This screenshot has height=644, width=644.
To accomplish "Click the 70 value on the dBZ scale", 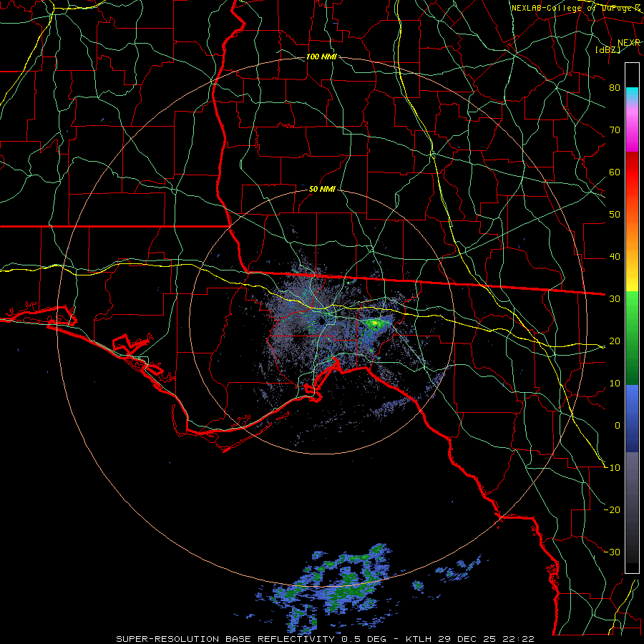I will [615, 130].
